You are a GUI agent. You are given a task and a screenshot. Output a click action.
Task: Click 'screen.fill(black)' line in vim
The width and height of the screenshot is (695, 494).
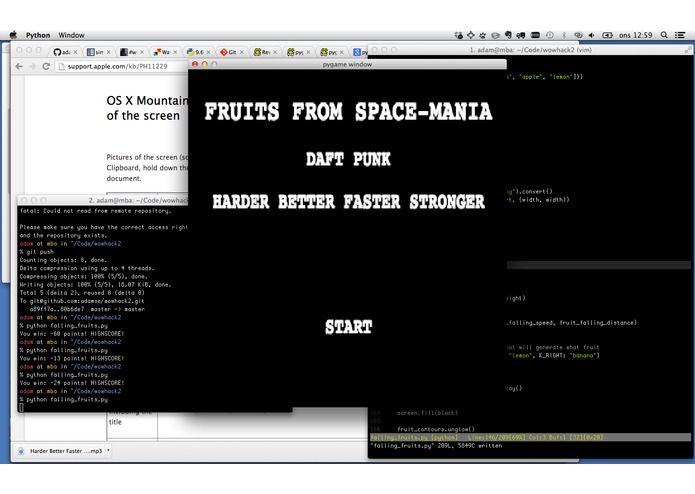[427, 412]
